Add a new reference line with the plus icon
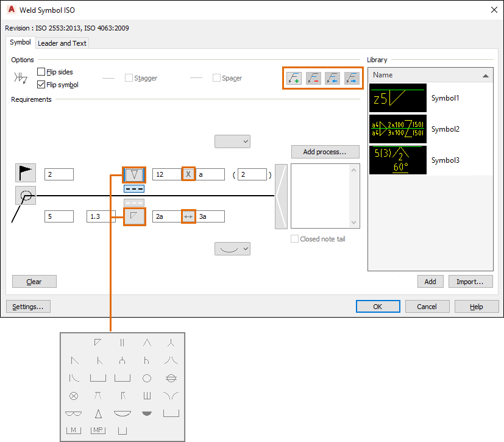Viewport: 504px width, 442px height. [293, 78]
